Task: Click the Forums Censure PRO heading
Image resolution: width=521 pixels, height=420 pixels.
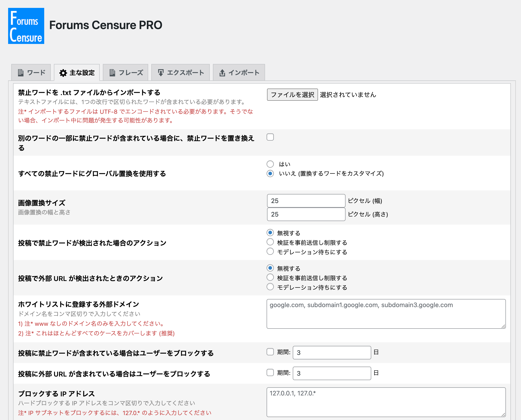Action: coord(106,25)
